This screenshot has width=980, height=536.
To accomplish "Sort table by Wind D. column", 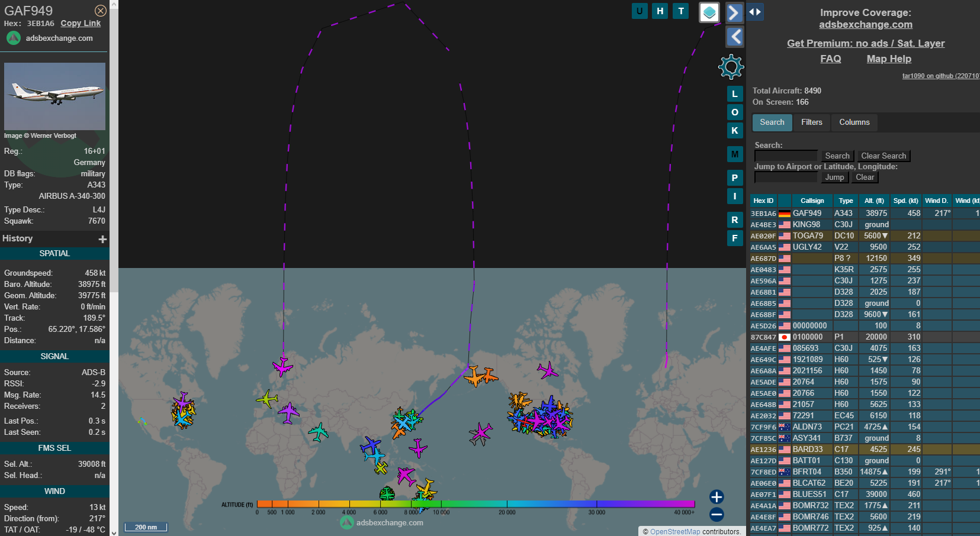I will (x=936, y=201).
